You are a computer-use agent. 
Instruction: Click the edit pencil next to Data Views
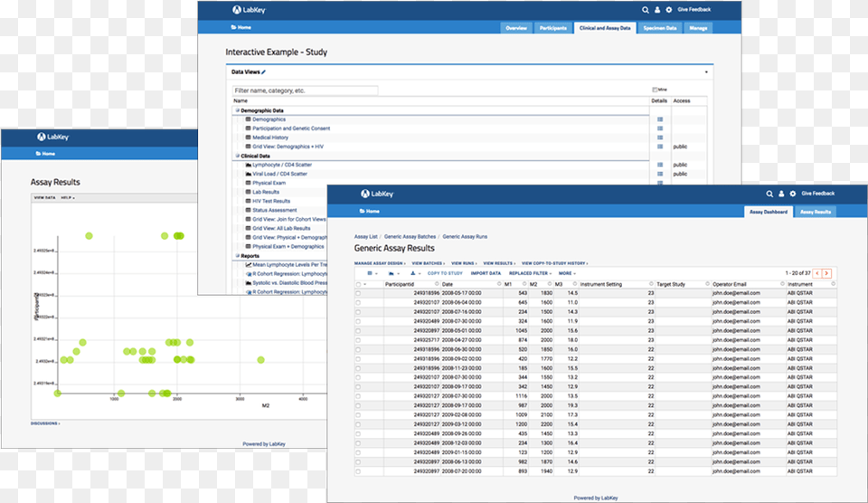(264, 71)
